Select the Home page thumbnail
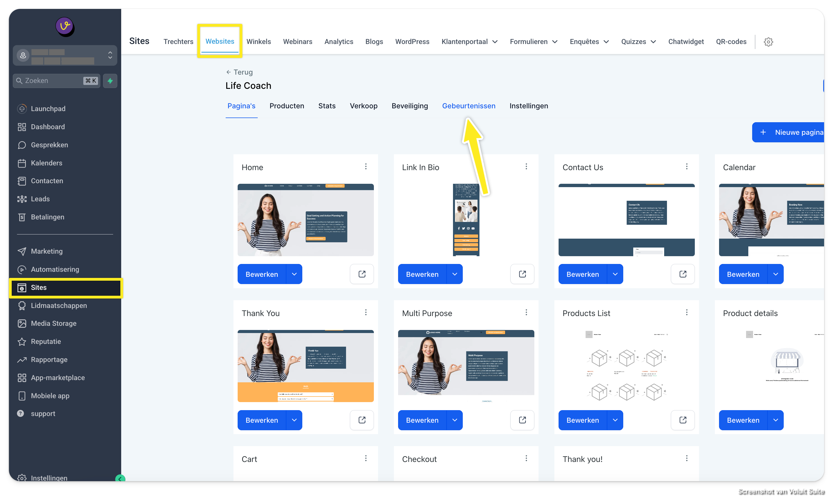 (x=306, y=220)
